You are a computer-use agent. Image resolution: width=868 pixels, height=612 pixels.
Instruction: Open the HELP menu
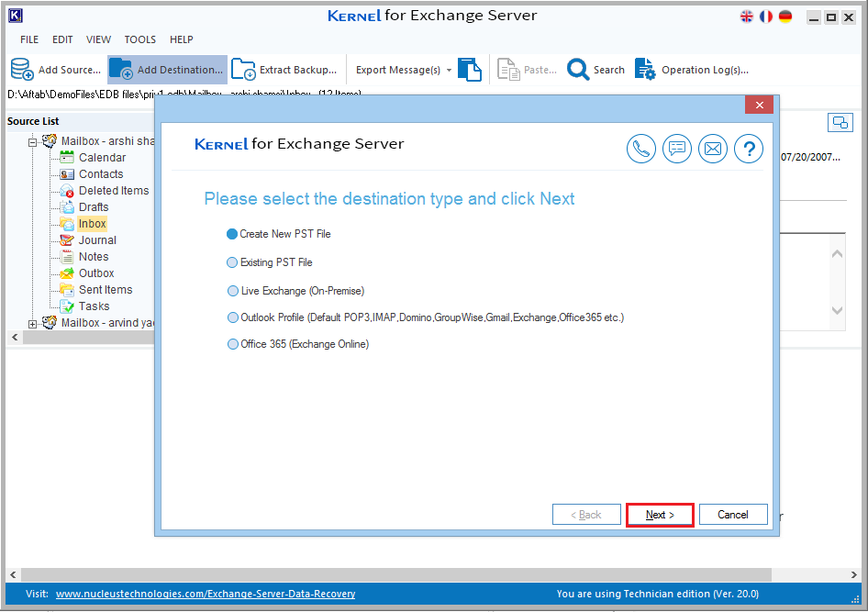pos(182,39)
